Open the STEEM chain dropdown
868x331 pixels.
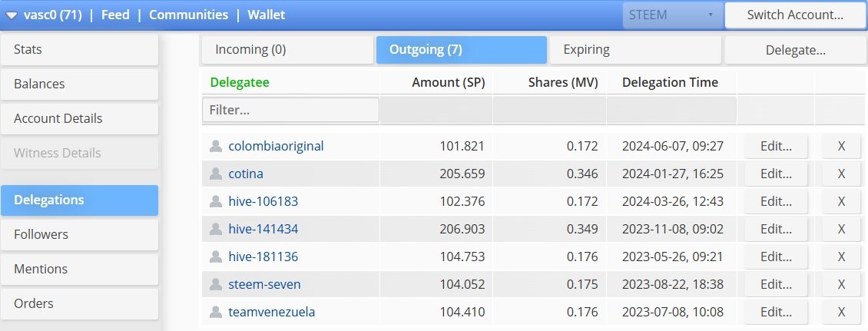[673, 15]
